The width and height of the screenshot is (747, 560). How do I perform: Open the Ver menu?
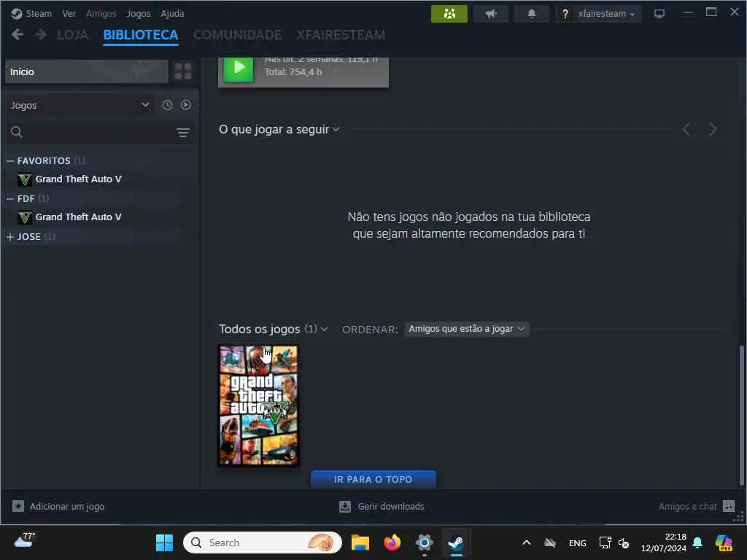[x=69, y=13]
